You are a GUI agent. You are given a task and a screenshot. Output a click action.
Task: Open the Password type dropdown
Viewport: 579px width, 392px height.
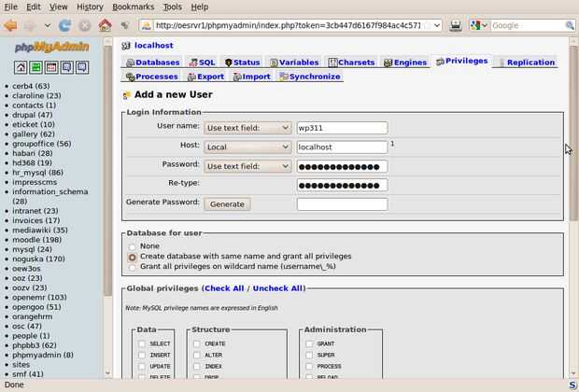coord(247,166)
